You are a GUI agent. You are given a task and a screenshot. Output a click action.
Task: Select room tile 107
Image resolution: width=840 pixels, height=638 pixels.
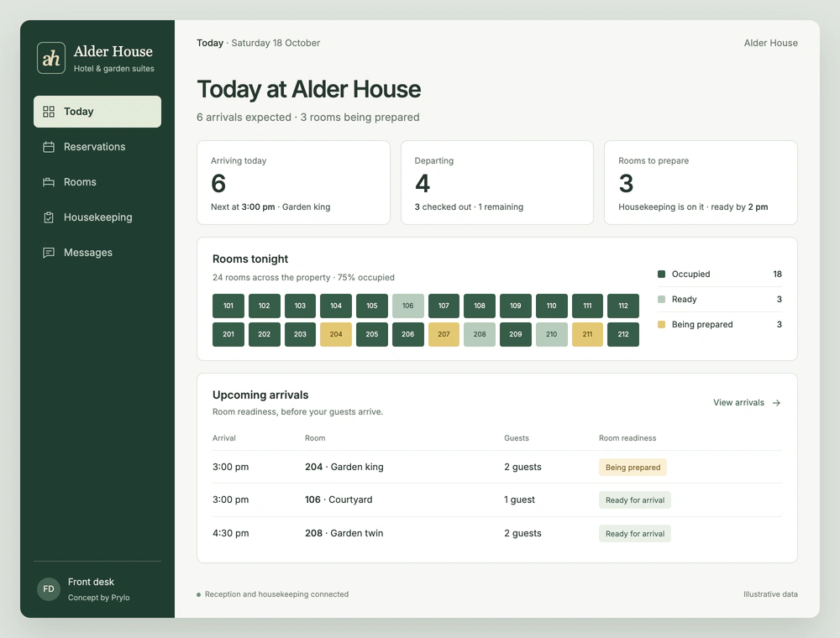pyautogui.click(x=444, y=306)
